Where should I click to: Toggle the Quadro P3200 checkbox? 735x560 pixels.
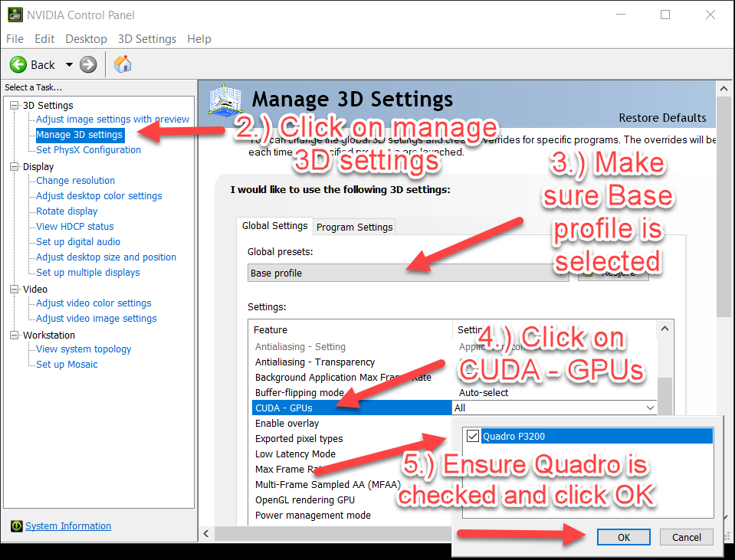pos(473,437)
